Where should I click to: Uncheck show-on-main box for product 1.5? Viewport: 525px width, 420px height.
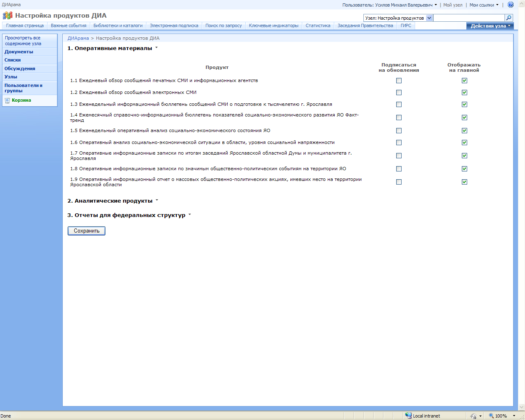464,131
